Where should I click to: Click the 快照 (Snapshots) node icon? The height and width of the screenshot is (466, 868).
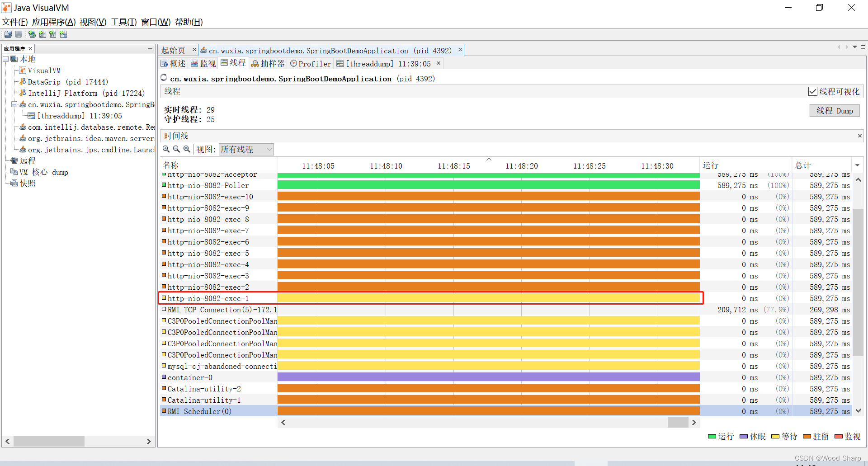point(14,184)
